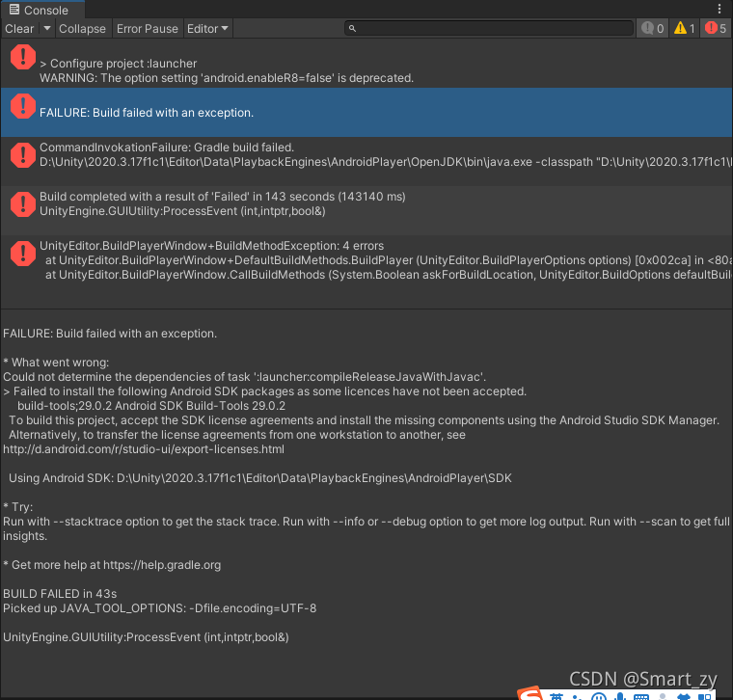Click the 'Using Android SDK' path line
733x700 pixels.
pos(259,478)
